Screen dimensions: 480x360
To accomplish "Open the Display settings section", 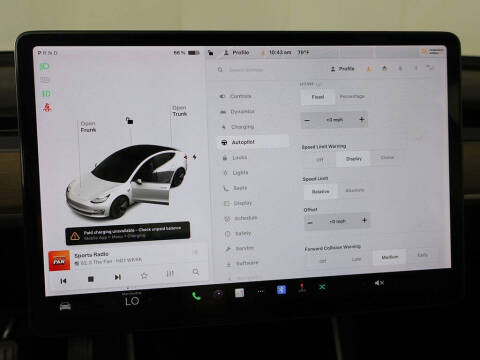I will tap(238, 203).
